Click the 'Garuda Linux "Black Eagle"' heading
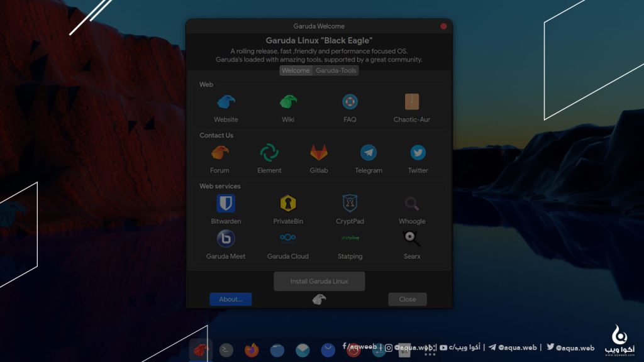 pos(319,41)
